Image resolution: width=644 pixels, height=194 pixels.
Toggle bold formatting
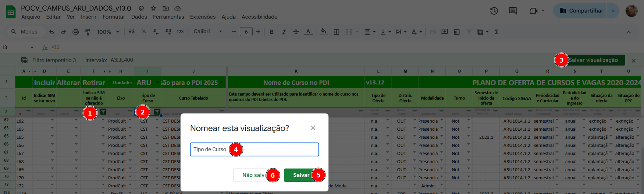pos(271,32)
